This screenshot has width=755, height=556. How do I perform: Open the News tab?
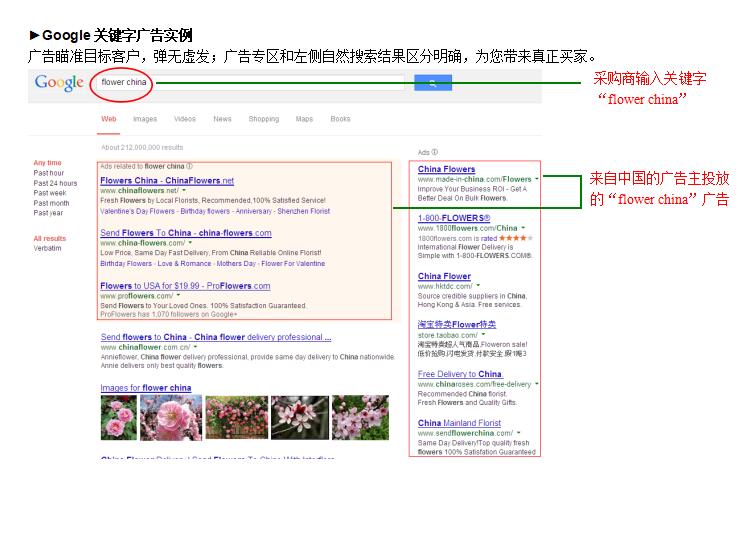click(x=222, y=118)
